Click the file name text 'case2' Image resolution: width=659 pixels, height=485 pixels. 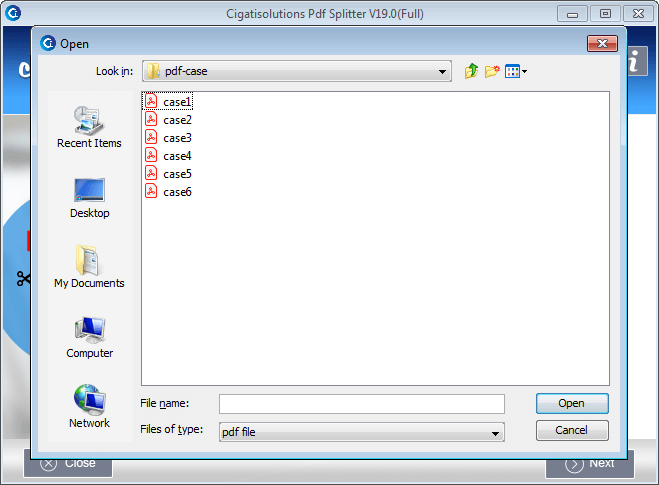click(177, 120)
